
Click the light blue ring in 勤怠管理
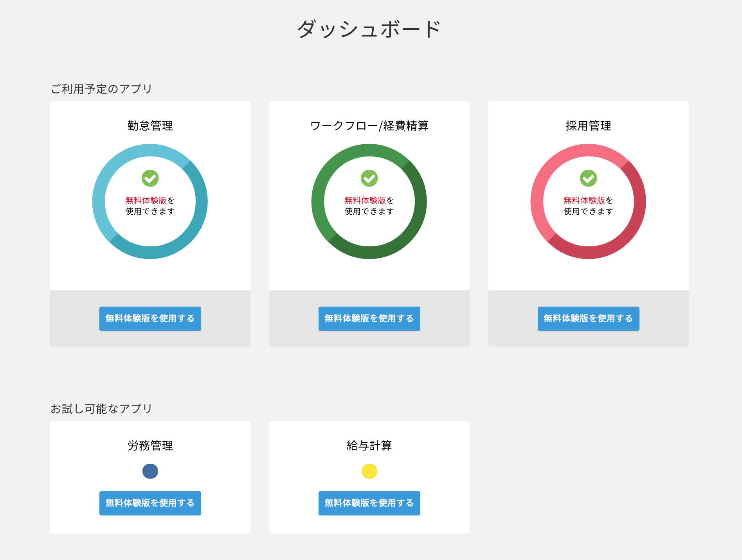[99, 201]
